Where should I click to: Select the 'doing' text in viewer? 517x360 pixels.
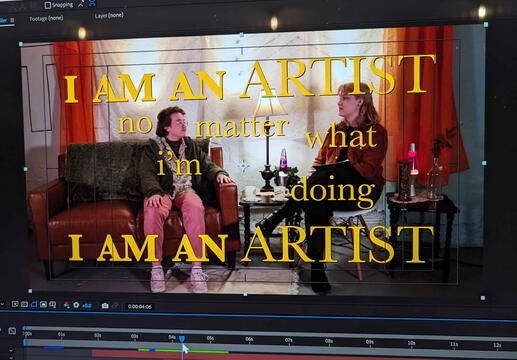(332, 193)
